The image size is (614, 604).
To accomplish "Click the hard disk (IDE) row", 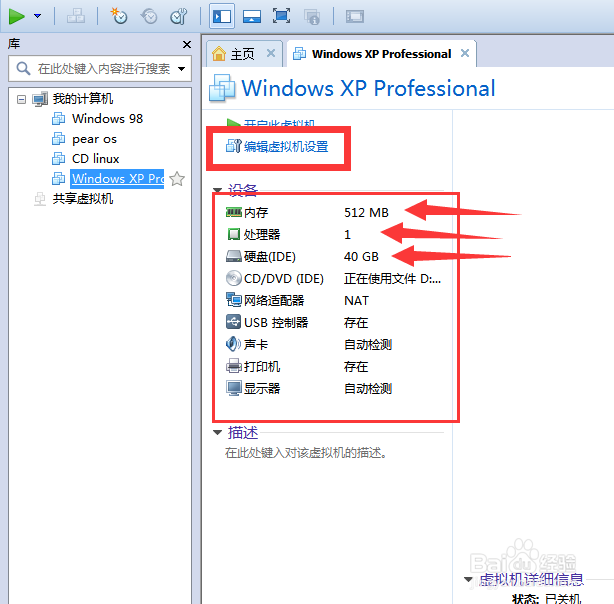I will [335, 257].
